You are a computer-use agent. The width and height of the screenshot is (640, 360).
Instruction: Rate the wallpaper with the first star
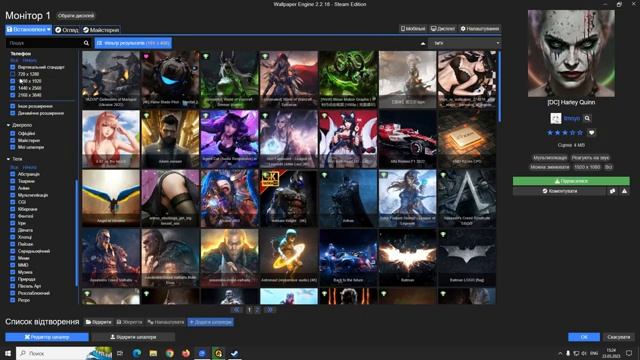click(550, 133)
